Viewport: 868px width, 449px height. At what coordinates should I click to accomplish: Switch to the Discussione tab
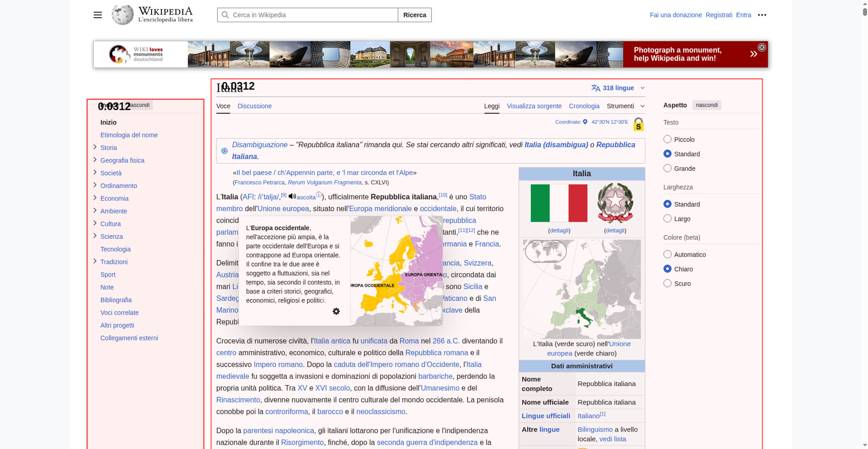[254, 106]
